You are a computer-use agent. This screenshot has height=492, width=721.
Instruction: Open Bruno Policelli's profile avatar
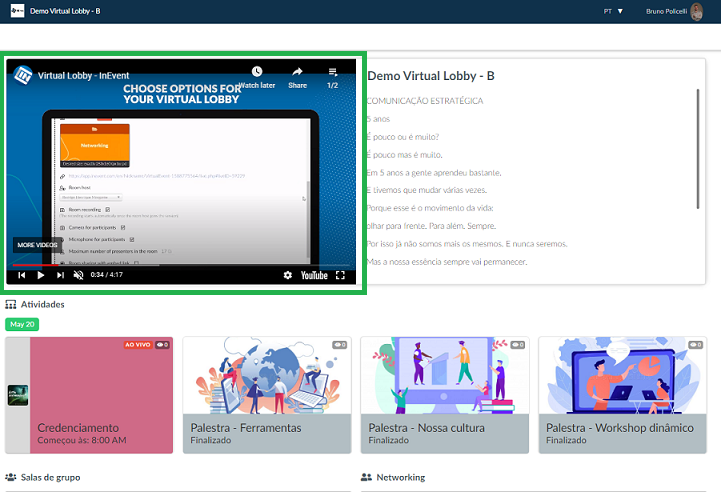tap(697, 11)
